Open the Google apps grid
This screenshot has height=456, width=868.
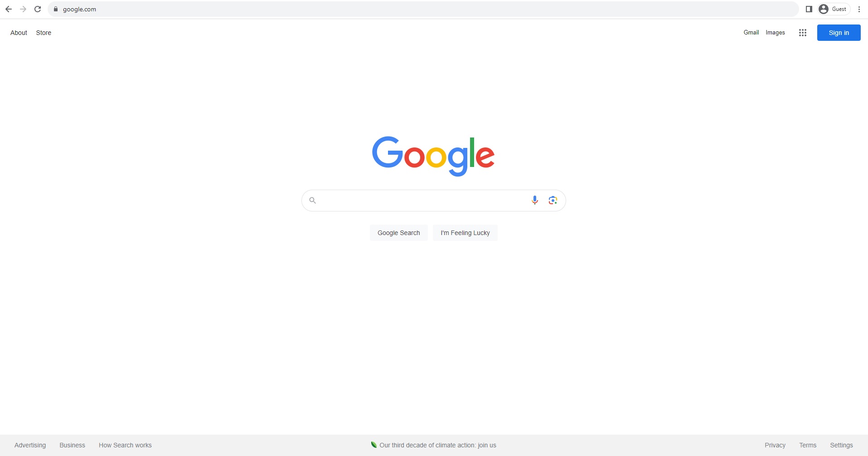coord(803,33)
